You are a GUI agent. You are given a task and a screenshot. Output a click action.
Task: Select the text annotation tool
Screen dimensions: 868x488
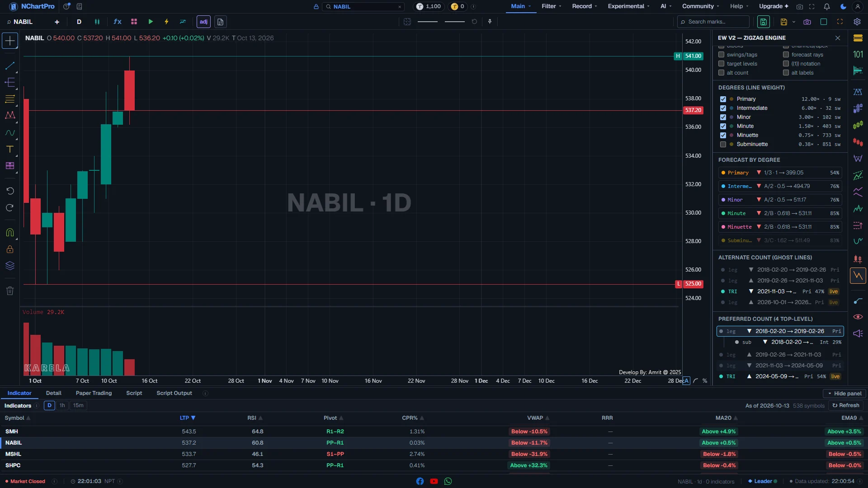10,149
